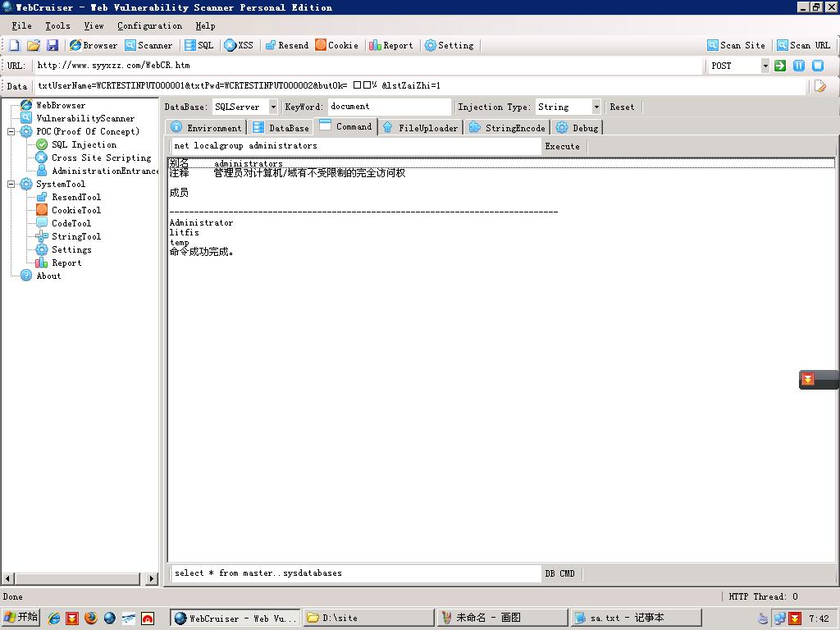Click the URL address input field
The width and height of the screenshot is (840, 630).
click(x=367, y=66)
